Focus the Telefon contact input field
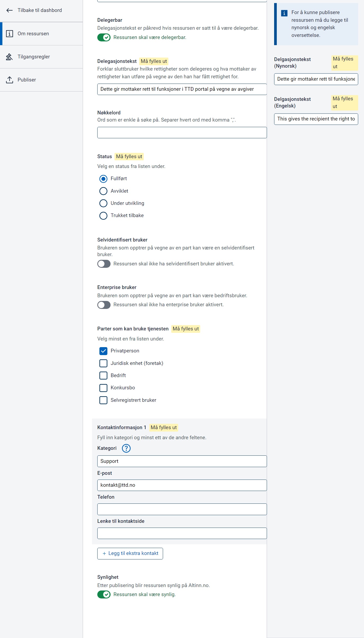Viewport: 364px width, 638px height. coord(182,509)
